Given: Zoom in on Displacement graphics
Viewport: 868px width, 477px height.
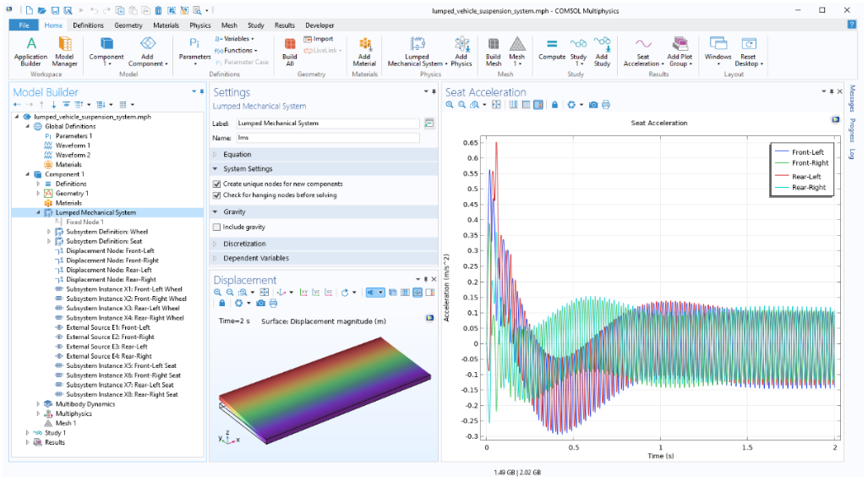Looking at the screenshot, I should (x=217, y=292).
